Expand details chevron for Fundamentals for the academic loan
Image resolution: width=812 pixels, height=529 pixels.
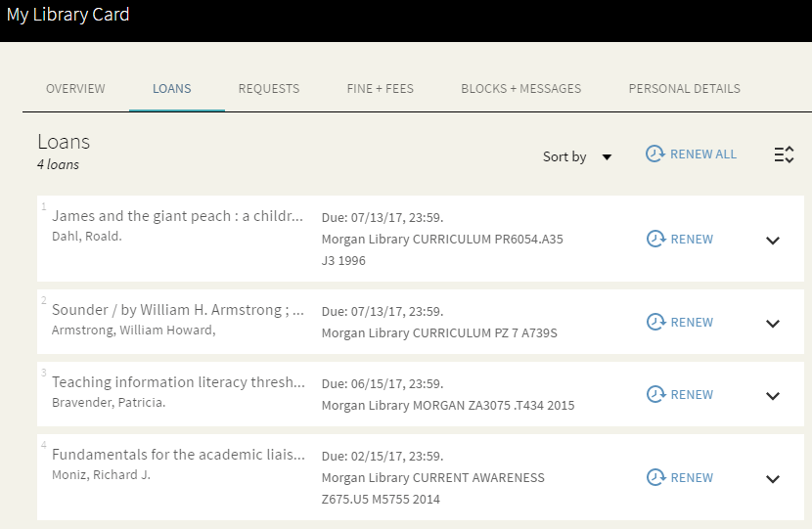(x=773, y=479)
